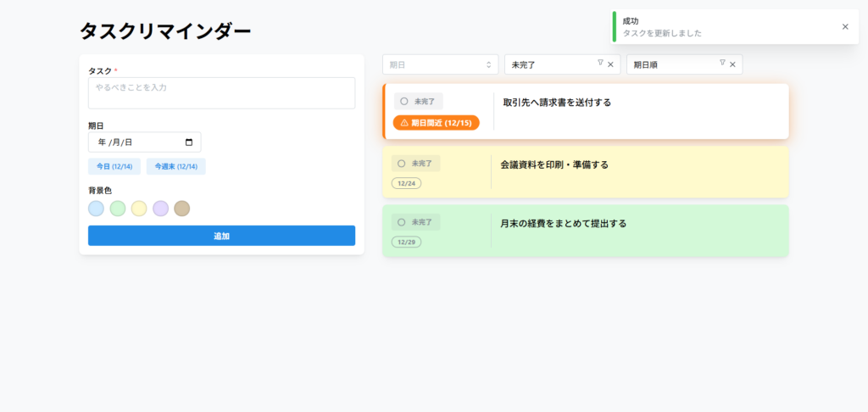Image resolution: width=868 pixels, height=412 pixels.
Task: Clear the 未完了 filter with its X icon
Action: coord(610,64)
